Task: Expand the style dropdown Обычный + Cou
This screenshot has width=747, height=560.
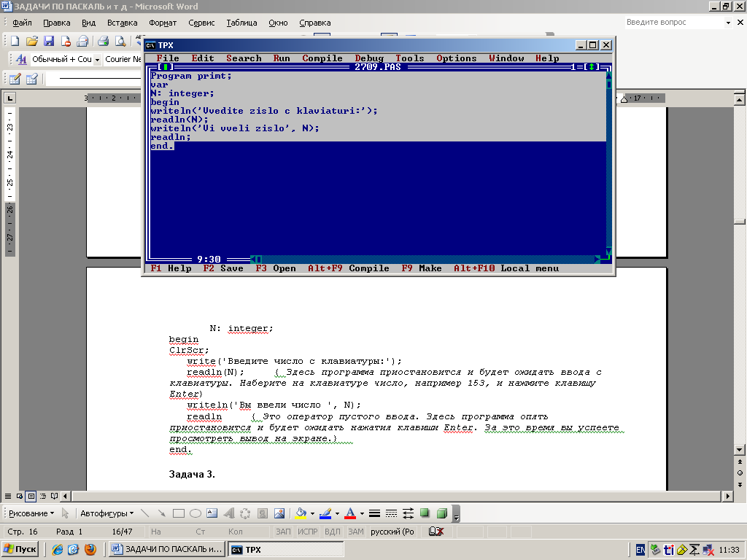Action: click(x=97, y=60)
